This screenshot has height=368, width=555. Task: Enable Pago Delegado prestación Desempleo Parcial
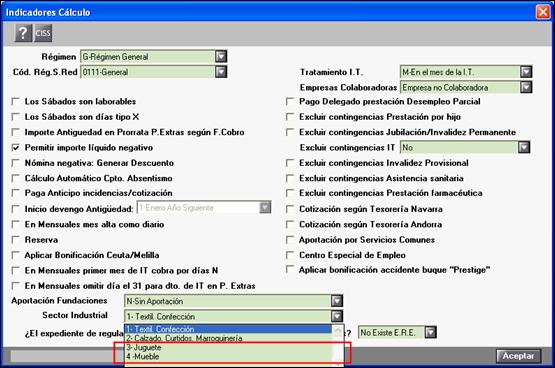point(290,102)
